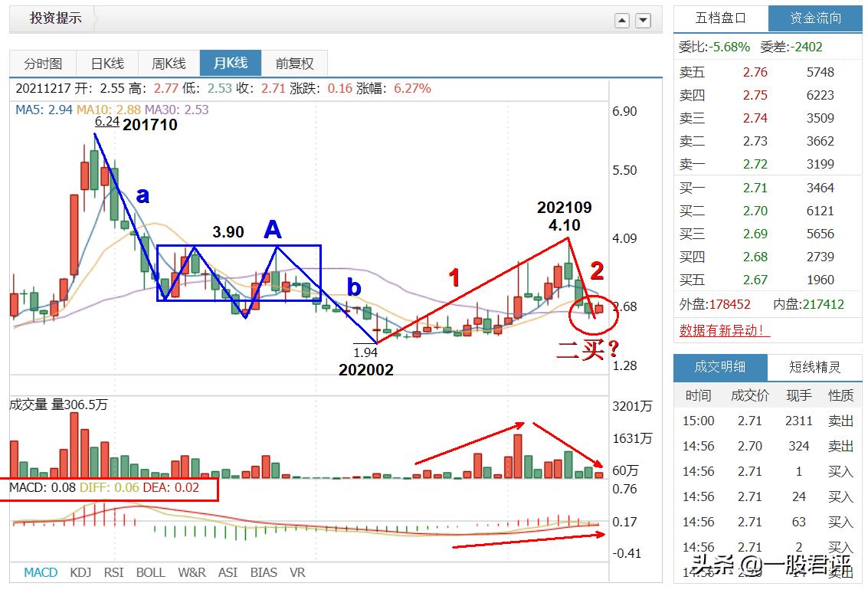Switch to 周K线 tab
This screenshot has height=593, width=868.
click(169, 64)
